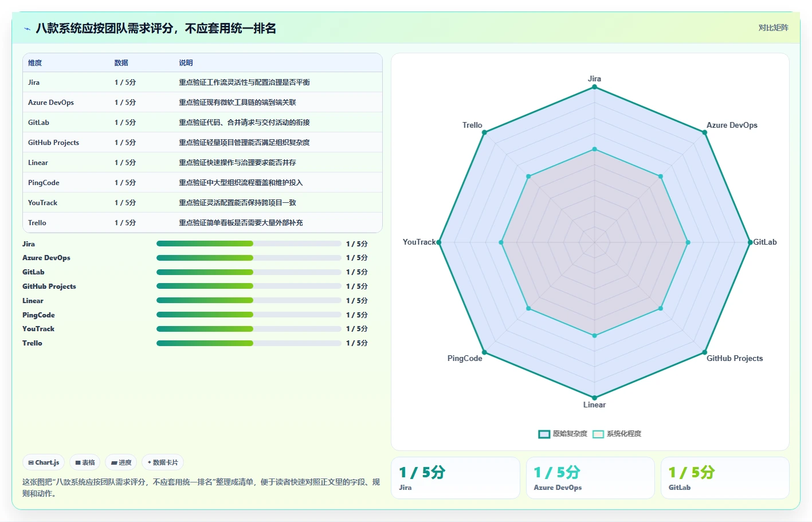Click the 数据 column header
This screenshot has height=522, width=812.
click(x=121, y=63)
